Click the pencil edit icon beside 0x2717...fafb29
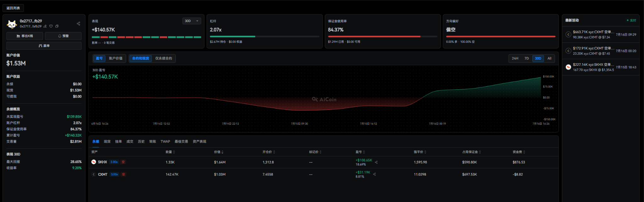Viewport: 644px width, 202px height. [x=45, y=26]
